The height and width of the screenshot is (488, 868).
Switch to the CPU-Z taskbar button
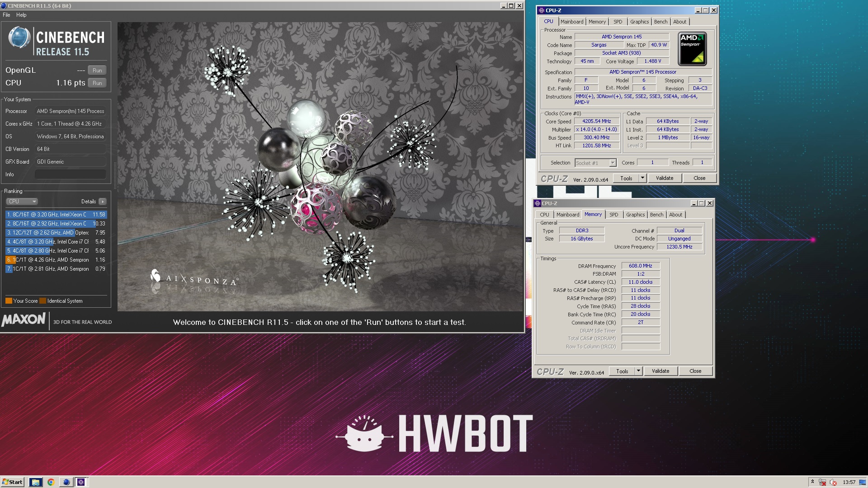pyautogui.click(x=81, y=482)
